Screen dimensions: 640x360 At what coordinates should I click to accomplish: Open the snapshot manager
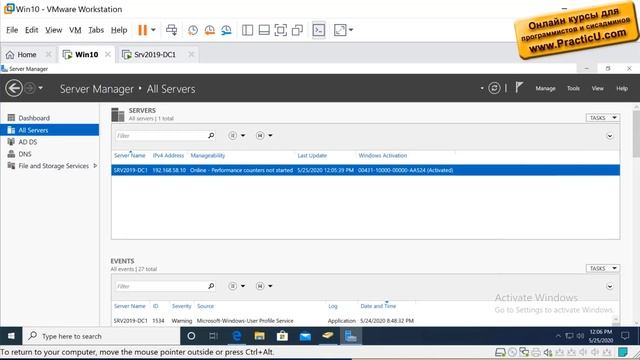[226, 30]
